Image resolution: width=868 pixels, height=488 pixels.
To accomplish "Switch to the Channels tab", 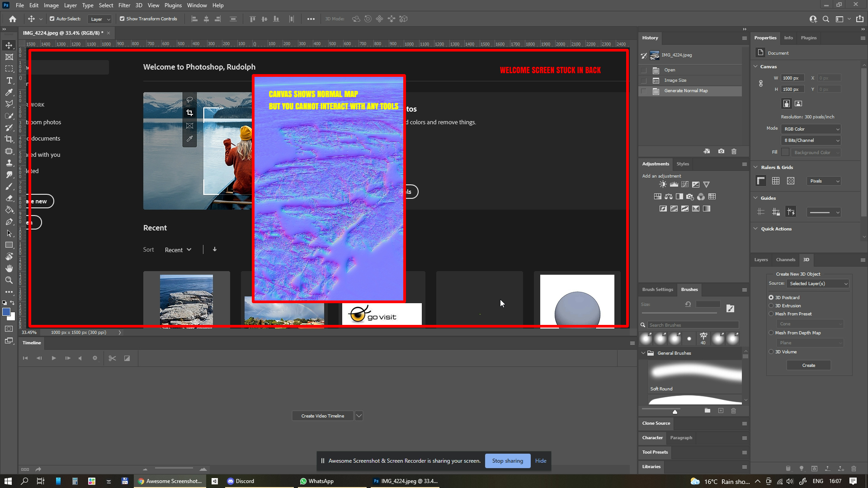I will pyautogui.click(x=785, y=260).
